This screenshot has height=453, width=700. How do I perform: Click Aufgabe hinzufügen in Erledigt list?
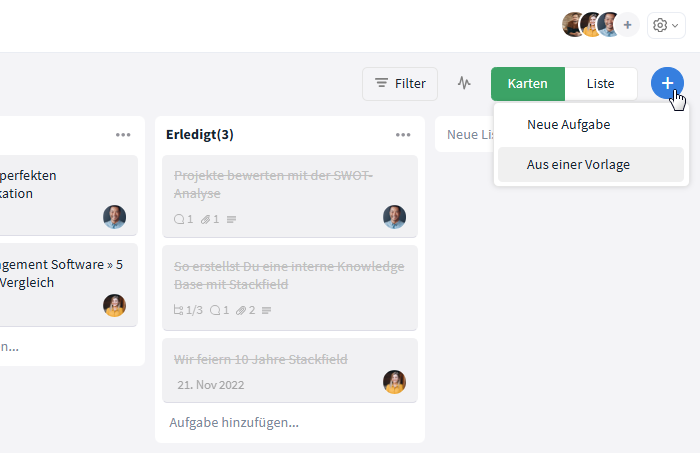coord(234,423)
